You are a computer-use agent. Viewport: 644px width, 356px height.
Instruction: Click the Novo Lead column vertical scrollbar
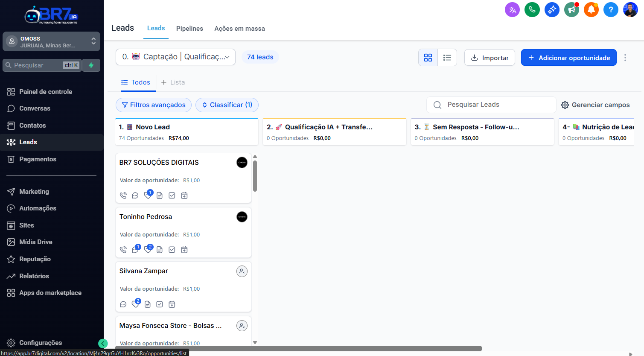(255, 176)
